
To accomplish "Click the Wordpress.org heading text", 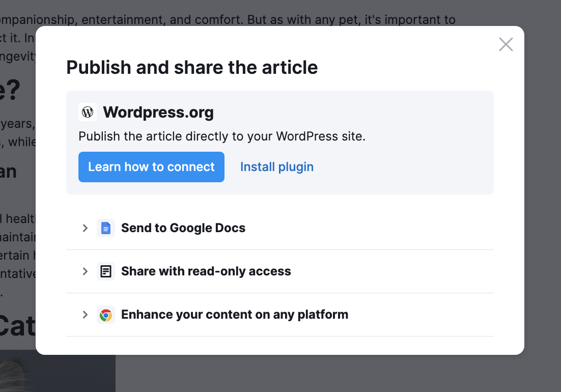I will (x=158, y=112).
